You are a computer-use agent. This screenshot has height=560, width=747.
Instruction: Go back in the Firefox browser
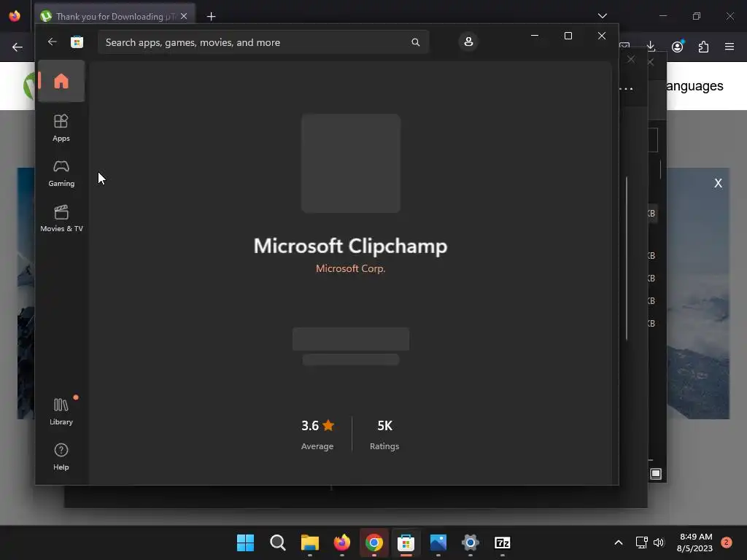click(18, 47)
